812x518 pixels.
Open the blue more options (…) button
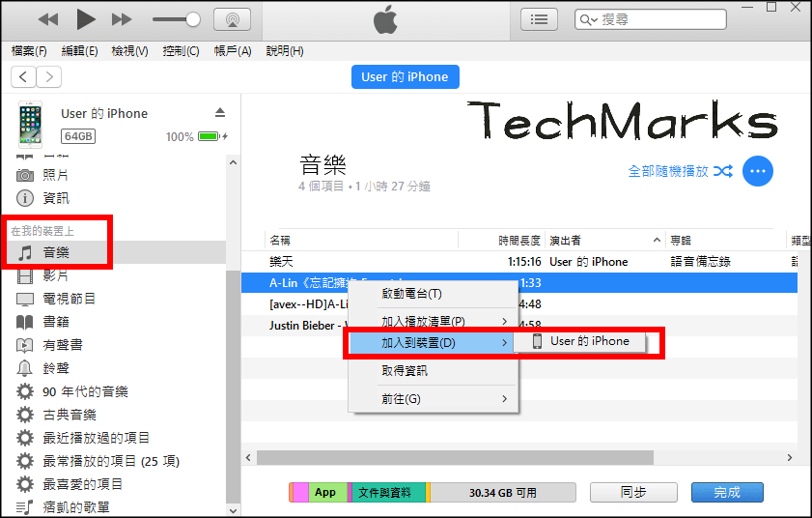(x=758, y=171)
